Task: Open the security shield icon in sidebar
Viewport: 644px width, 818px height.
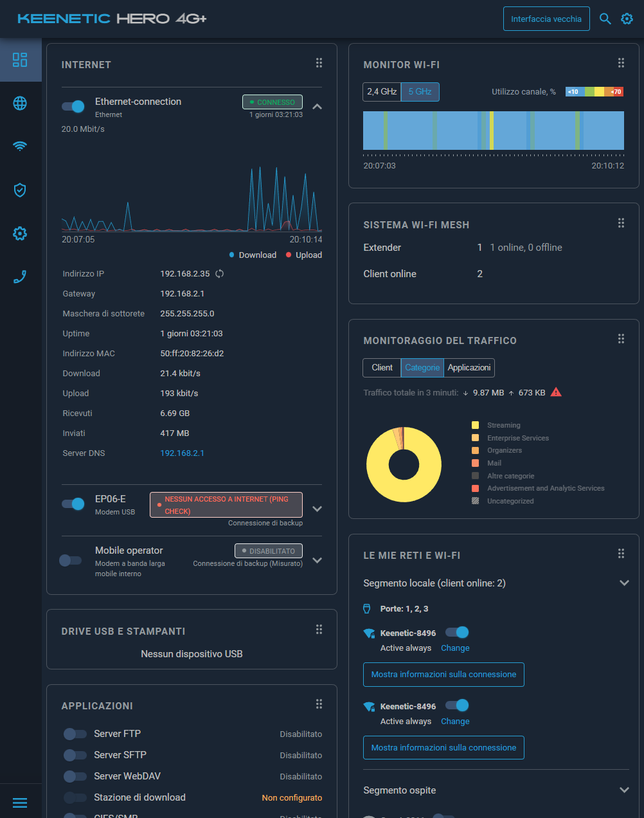Action: click(20, 190)
